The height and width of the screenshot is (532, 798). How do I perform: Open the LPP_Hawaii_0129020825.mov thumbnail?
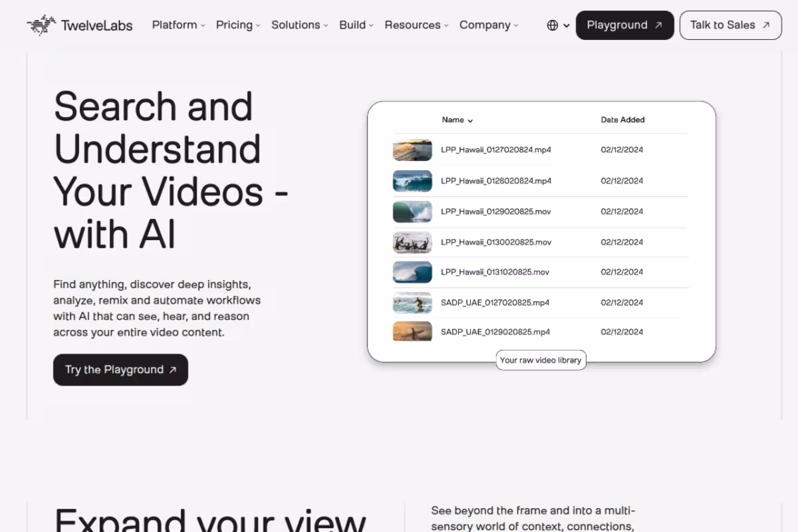tap(412, 211)
